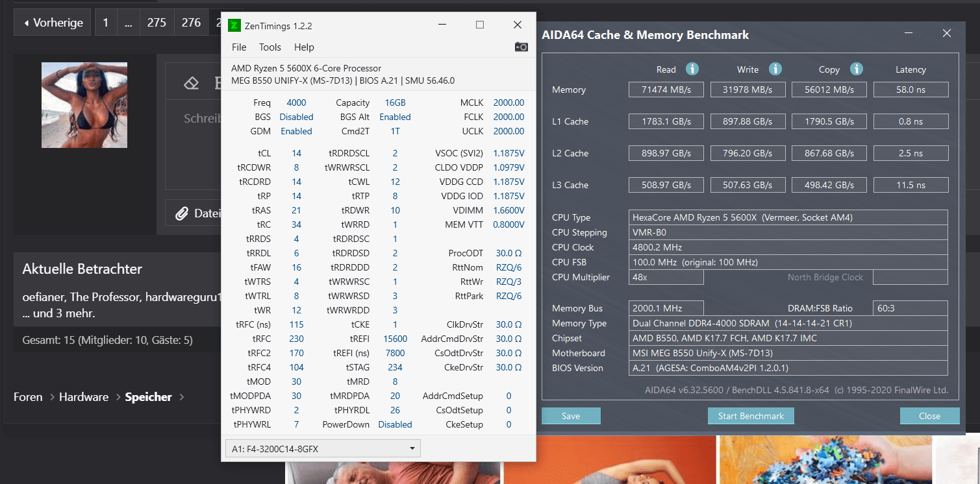Click CPU Multiplier field 48x
Image resolution: width=980 pixels, height=484 pixels.
coord(666,277)
